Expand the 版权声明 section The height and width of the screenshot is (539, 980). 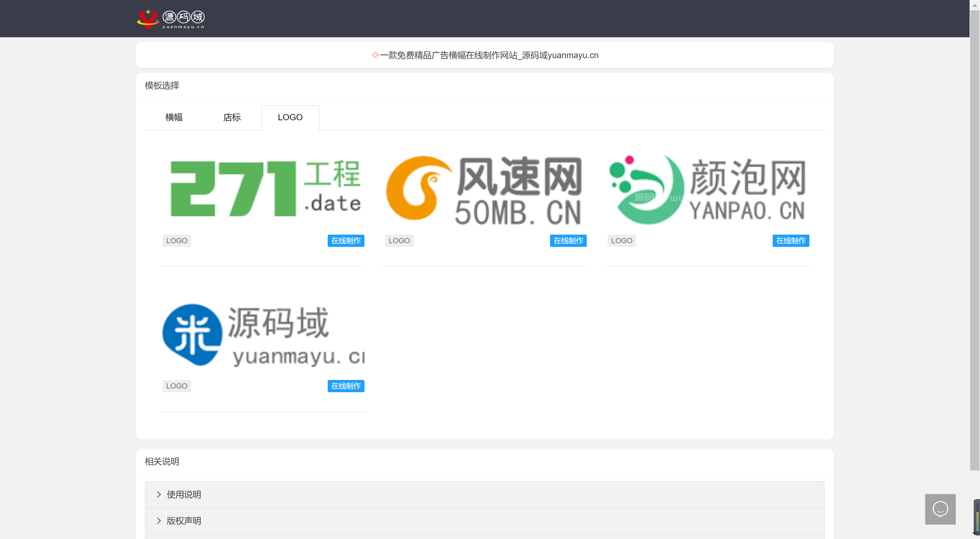[184, 520]
